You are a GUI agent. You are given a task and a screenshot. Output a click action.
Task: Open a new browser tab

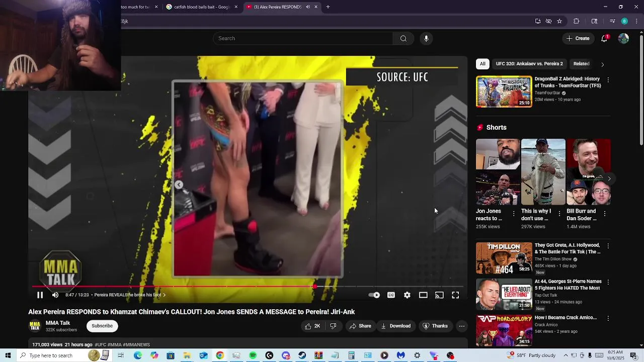pyautogui.click(x=328, y=7)
